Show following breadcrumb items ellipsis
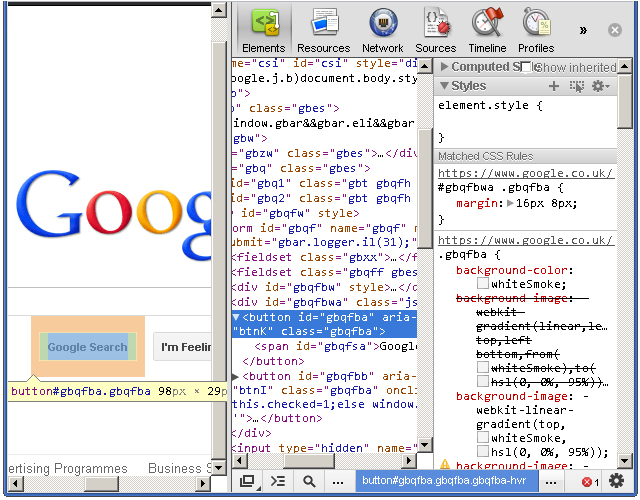This screenshot has height=500, width=640. click(x=551, y=482)
